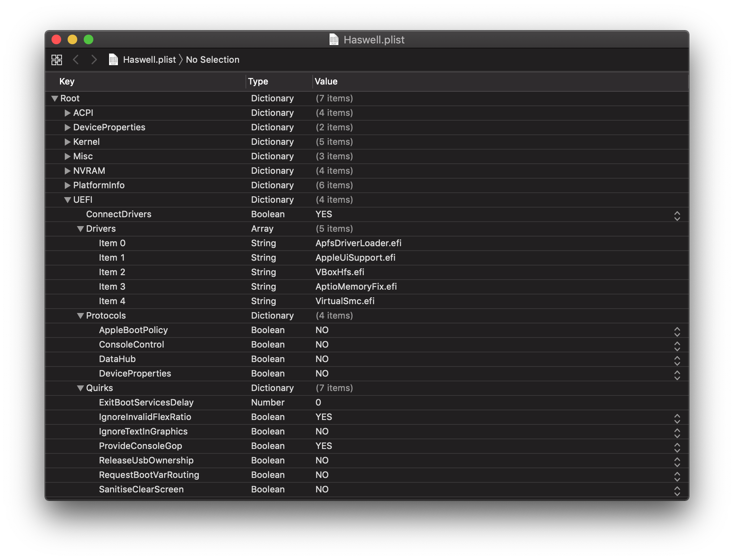Collapse the Protocols dictionary
Screen dimensions: 734x560
coord(80,316)
